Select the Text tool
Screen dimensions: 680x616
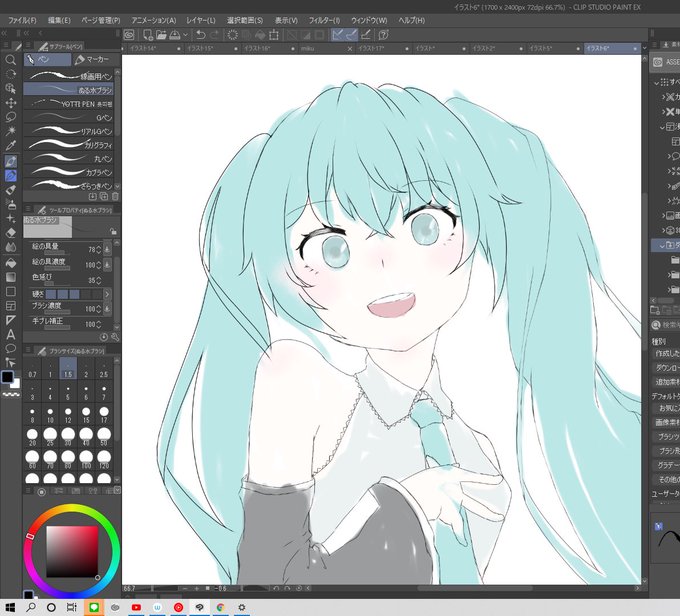11,334
